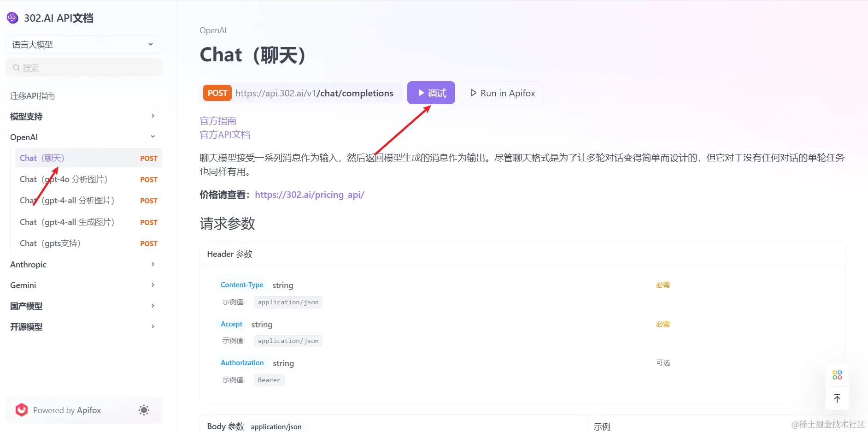Open the 官方指南 link
Image resolution: width=868 pixels, height=432 pixels.
point(218,121)
